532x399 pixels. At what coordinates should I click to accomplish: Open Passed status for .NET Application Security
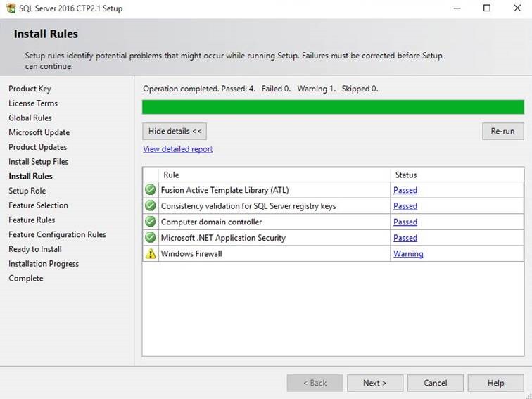405,238
